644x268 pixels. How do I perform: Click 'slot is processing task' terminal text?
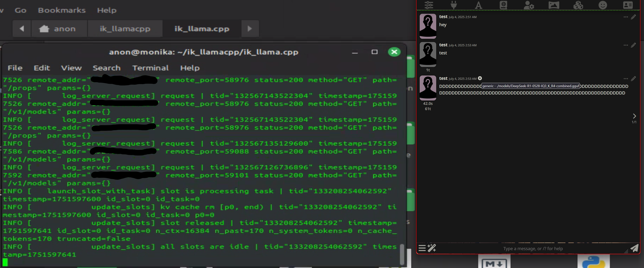(x=217, y=191)
